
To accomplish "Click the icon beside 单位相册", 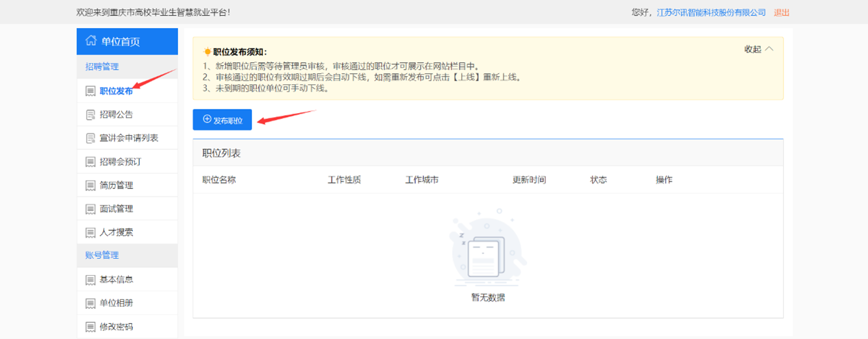I will [90, 303].
